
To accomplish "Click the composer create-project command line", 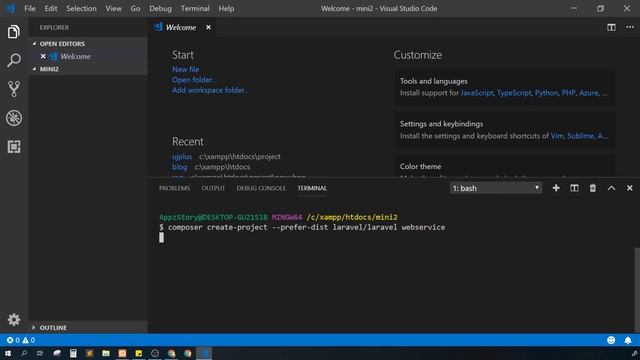I will 302,227.
